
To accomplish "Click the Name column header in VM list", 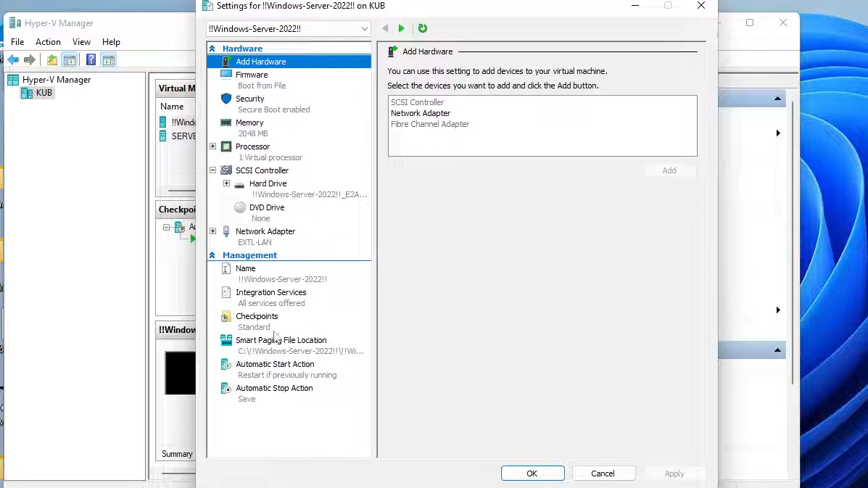I will coord(172,107).
